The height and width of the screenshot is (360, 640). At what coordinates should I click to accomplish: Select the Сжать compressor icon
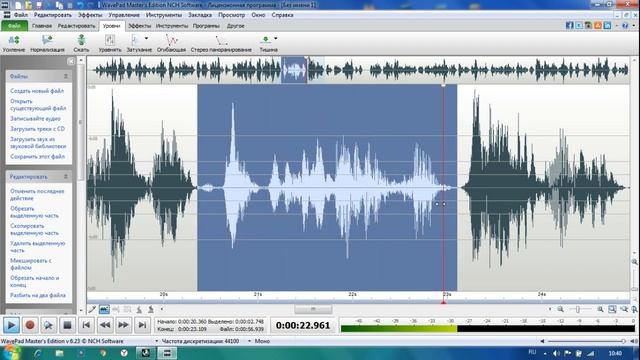click(x=81, y=40)
